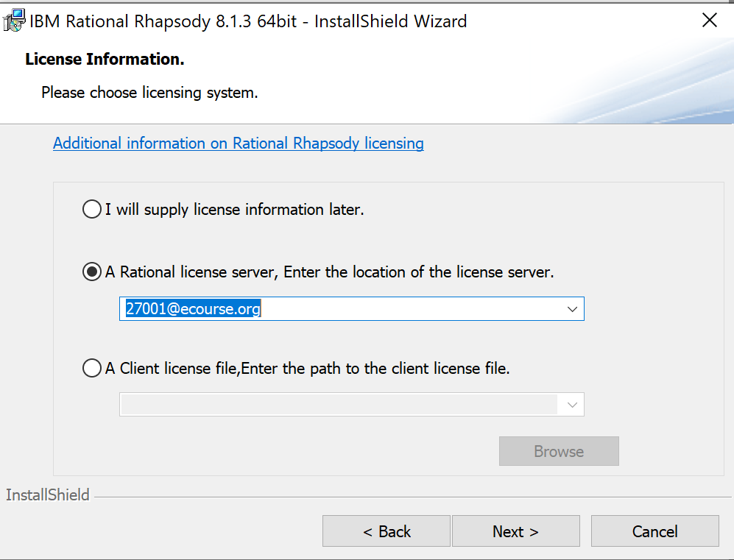Viewport: 734px width, 560px height.
Task: Go back with the '< Back' button
Action: (386, 531)
